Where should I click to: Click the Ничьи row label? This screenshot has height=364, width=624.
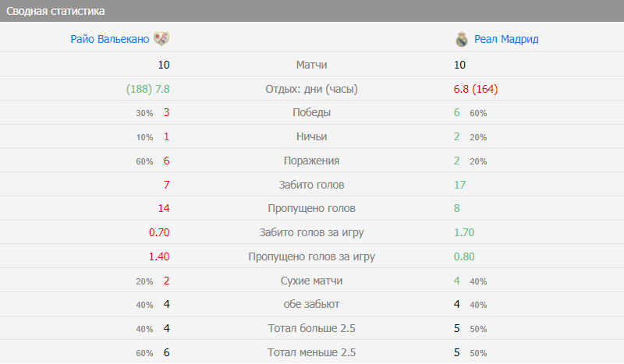[312, 136]
